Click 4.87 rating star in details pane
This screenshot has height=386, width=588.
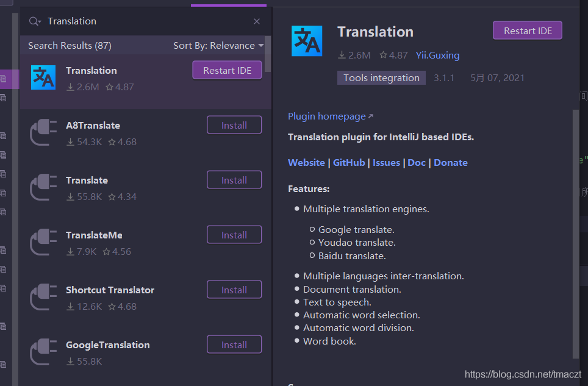tap(383, 55)
